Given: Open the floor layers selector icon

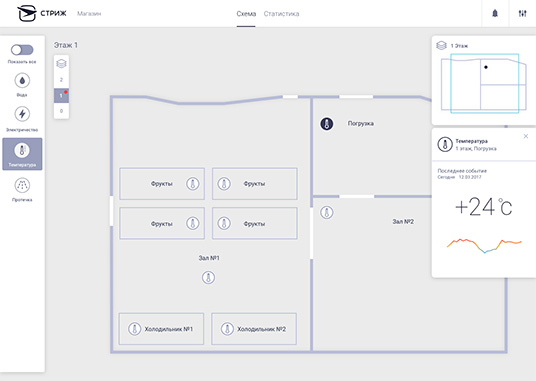Looking at the screenshot, I should point(61,64).
